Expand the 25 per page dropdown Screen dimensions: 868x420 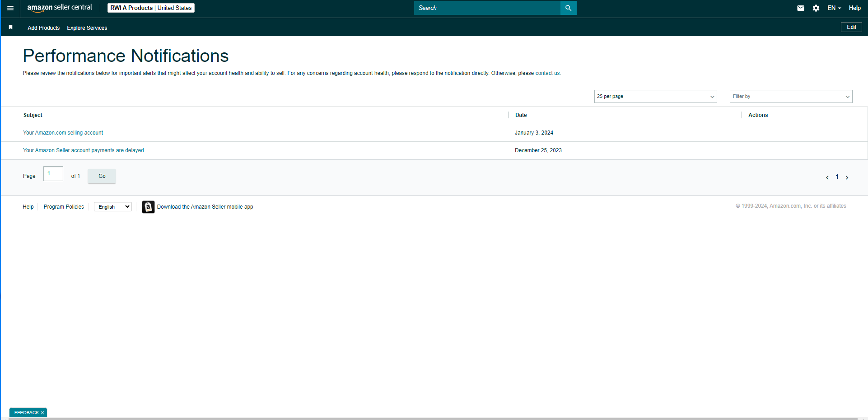pyautogui.click(x=655, y=96)
